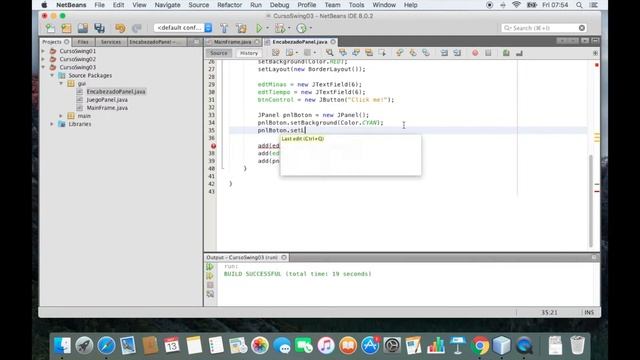Click the Open Project toolbar icon
This screenshot has width=640, height=360.
(83, 28)
